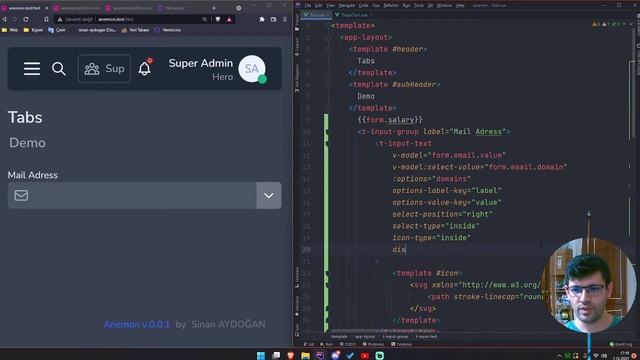Screen dimensions: 640x360
Task: Click the Super Admin user name
Action: click(x=200, y=63)
